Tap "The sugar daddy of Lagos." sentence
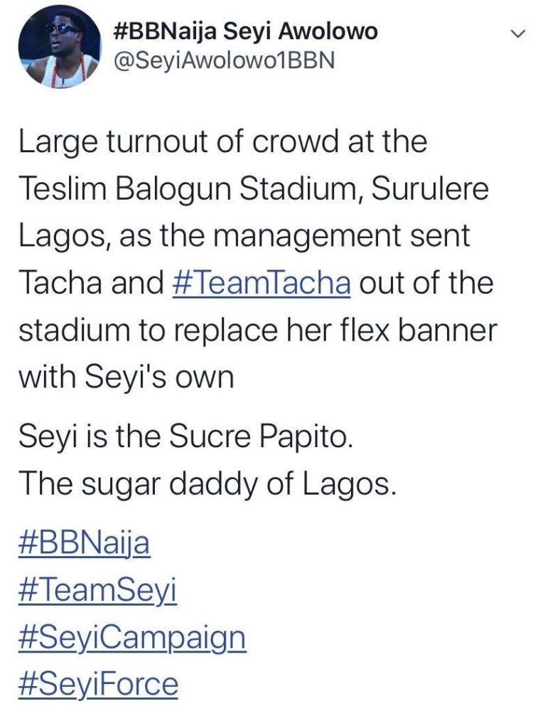The width and height of the screenshot is (560, 728). (x=205, y=483)
